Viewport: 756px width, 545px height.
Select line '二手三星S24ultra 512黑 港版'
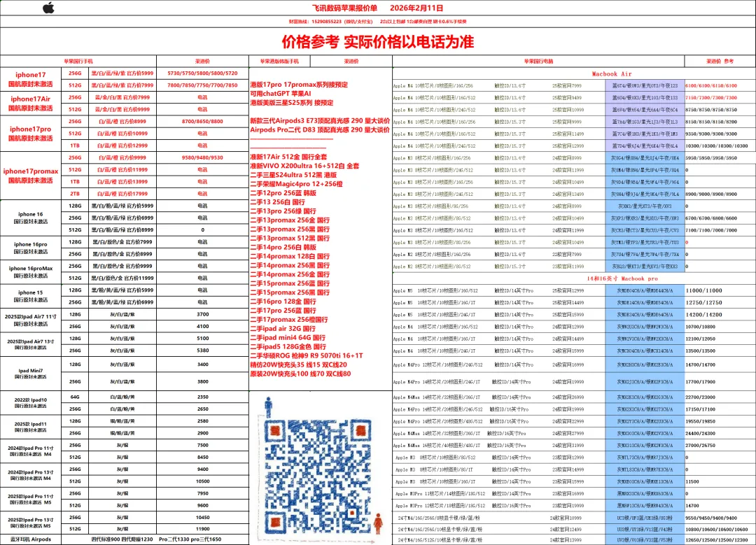pyautogui.click(x=293, y=175)
